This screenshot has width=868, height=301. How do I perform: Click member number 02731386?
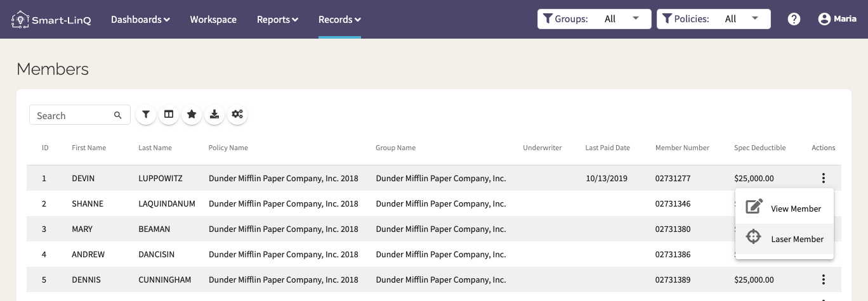click(x=673, y=254)
